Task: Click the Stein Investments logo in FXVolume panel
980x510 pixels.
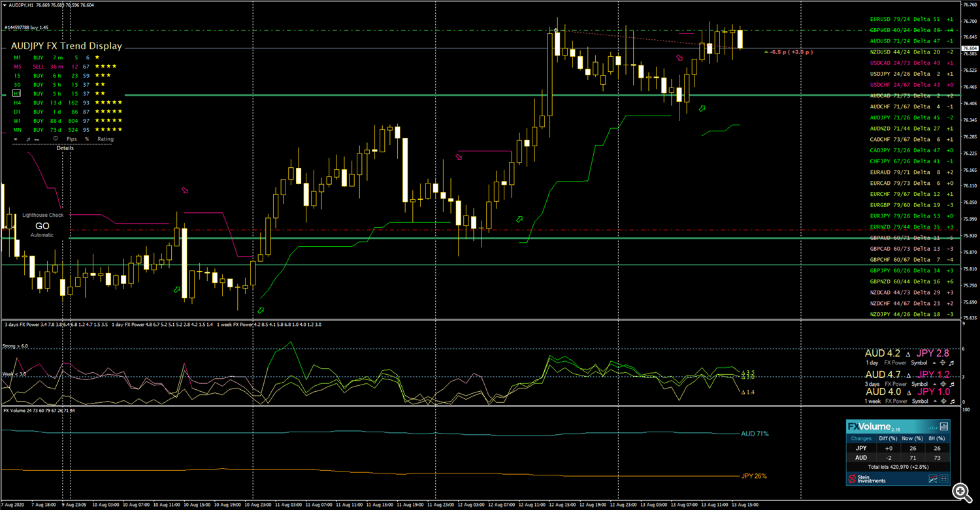Action: (x=866, y=479)
